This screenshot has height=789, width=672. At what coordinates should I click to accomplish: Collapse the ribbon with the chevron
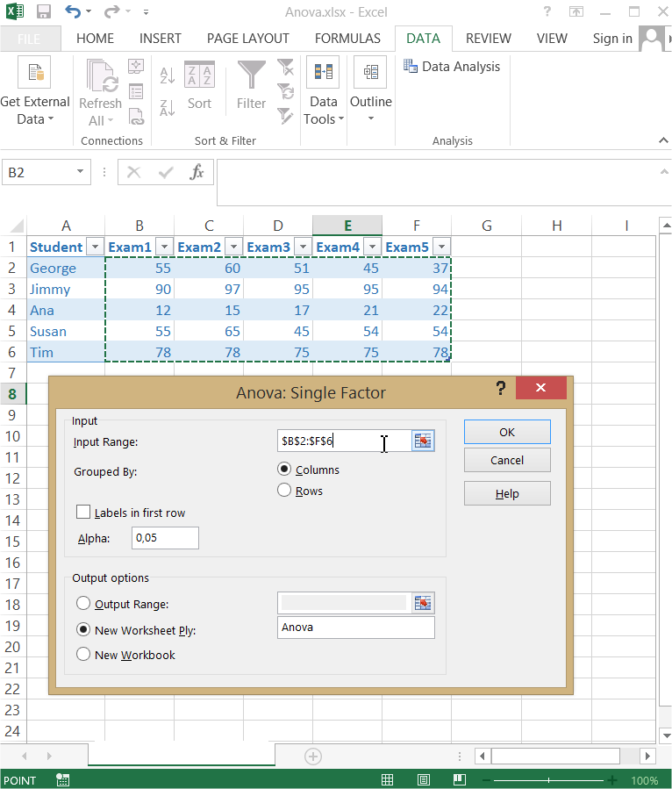point(663,140)
